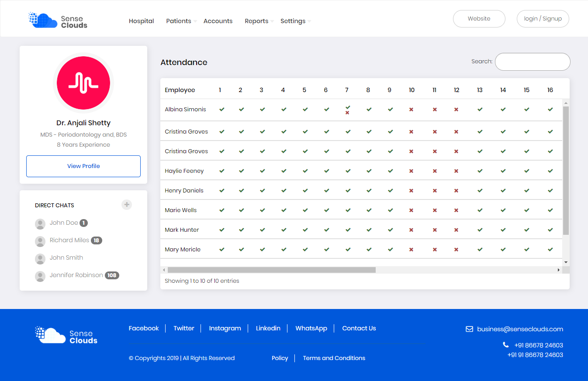Select employee Mary Mericle name
Image resolution: width=588 pixels, height=381 pixels.
point(183,250)
